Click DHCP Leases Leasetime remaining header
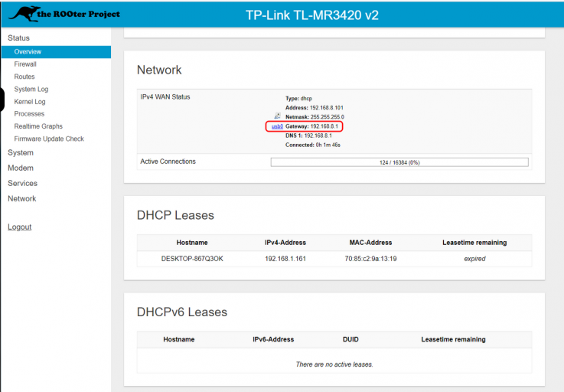 474,243
